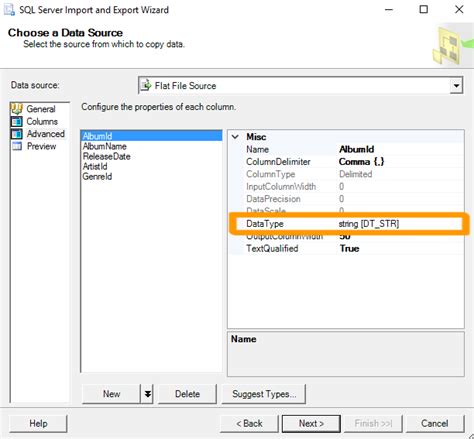This screenshot has height=439, width=474.
Task: Maximize the wizard window
Action: (424, 9)
